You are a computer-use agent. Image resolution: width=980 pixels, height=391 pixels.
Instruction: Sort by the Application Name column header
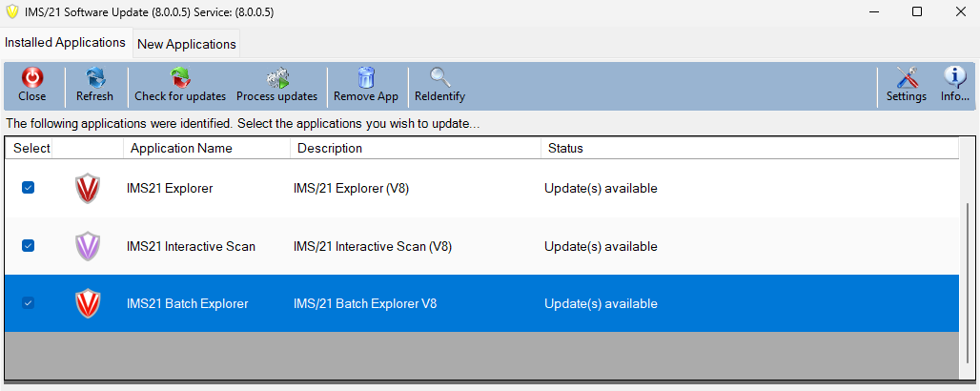207,148
